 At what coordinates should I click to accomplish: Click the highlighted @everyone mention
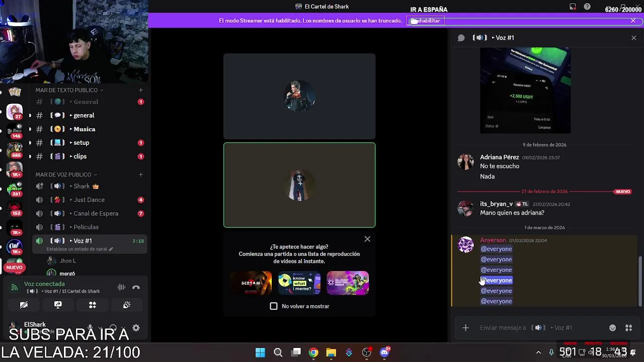pyautogui.click(x=497, y=280)
